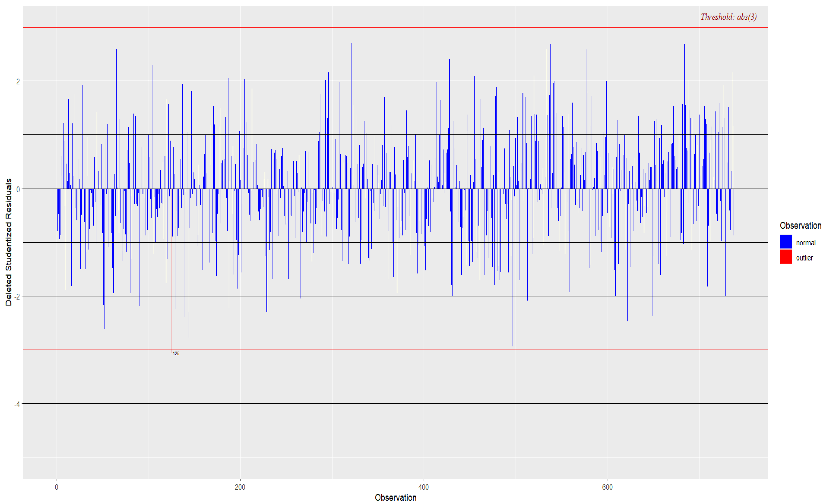The width and height of the screenshot is (826, 504).
Task: Click x-axis tick label 200
Action: [x=240, y=487]
